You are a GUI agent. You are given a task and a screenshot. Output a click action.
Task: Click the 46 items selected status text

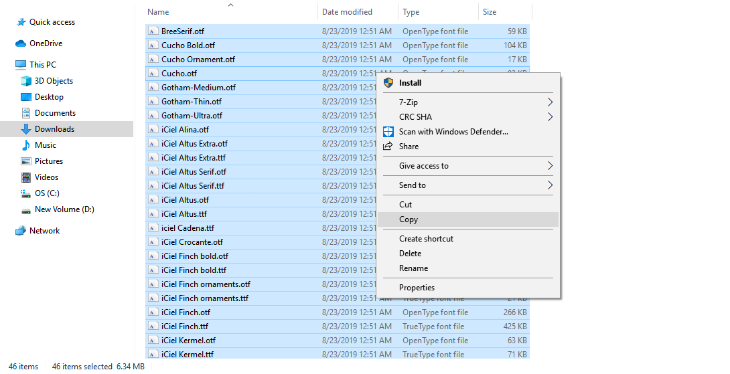(x=82, y=367)
